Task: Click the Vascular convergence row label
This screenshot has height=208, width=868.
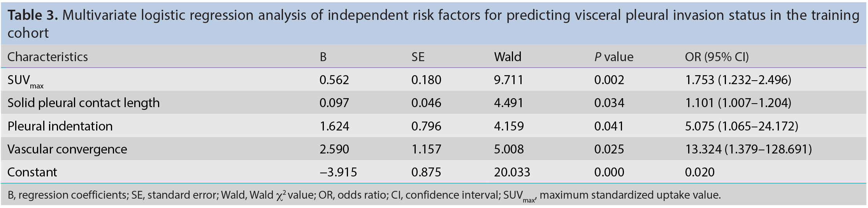Action: 67,149
